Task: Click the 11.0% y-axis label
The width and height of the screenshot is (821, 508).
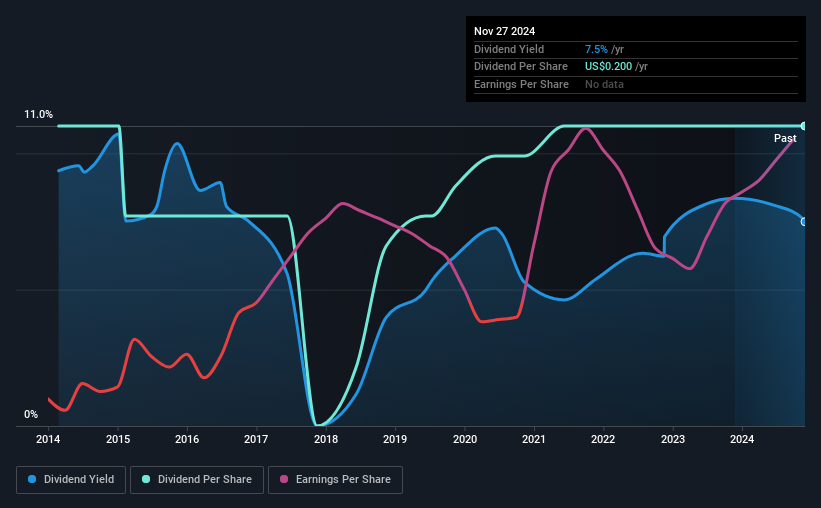Action: [38, 115]
